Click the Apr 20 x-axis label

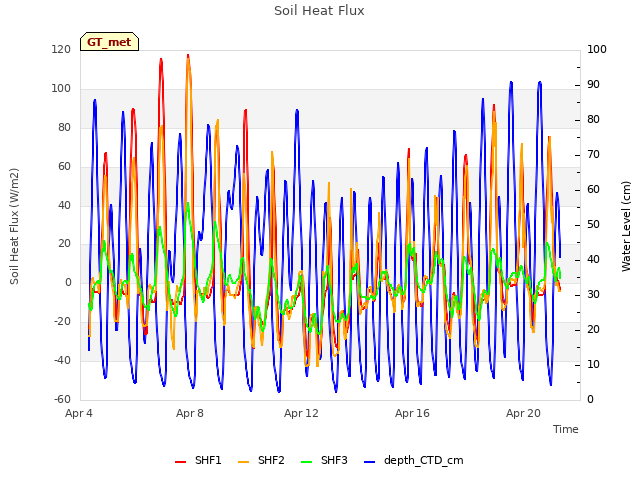(x=523, y=413)
